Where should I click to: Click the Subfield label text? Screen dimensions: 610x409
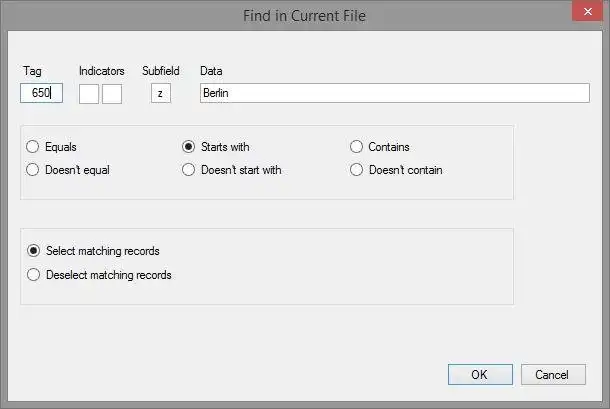160,71
